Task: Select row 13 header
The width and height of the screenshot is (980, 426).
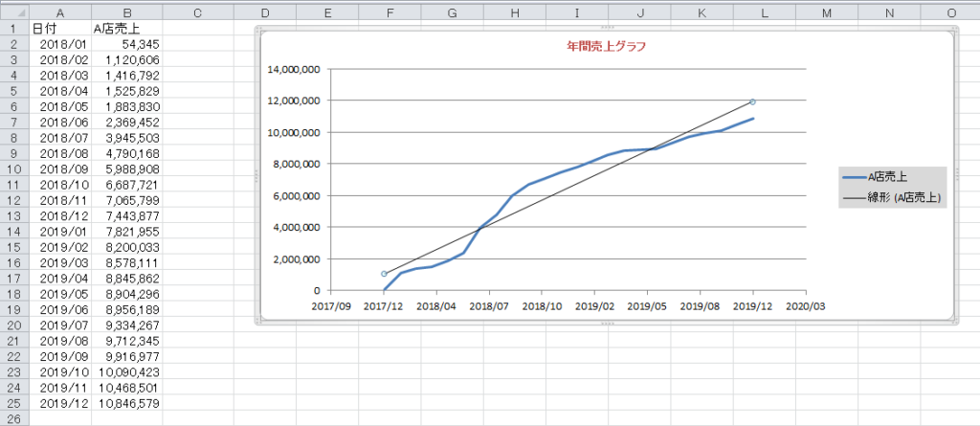Action: point(15,215)
